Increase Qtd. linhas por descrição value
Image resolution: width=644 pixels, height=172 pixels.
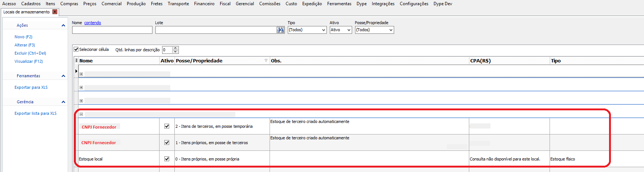[176, 48]
